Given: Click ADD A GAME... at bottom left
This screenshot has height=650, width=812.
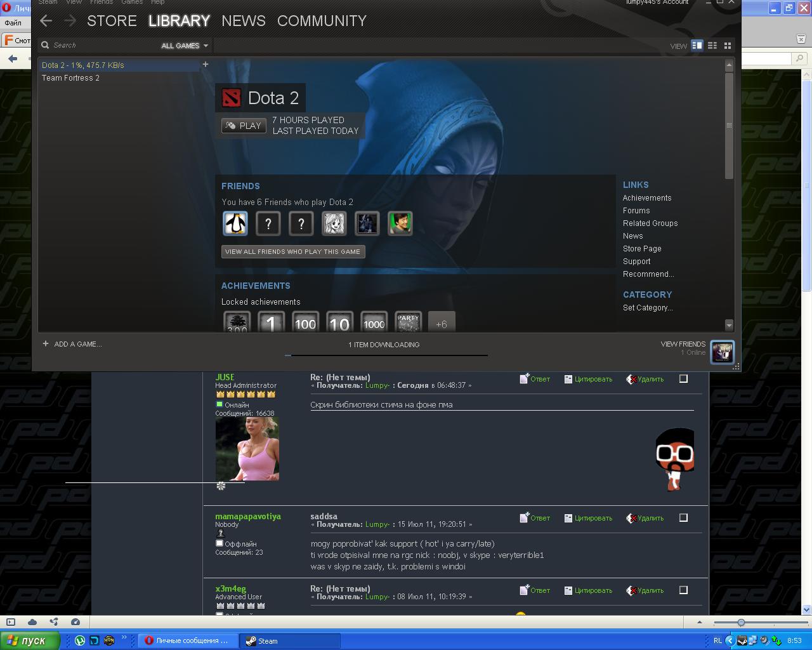Looking at the screenshot, I should [72, 344].
